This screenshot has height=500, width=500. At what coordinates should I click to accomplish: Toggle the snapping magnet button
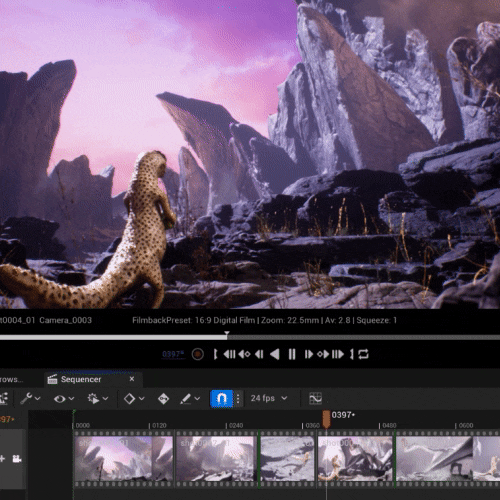[221, 398]
